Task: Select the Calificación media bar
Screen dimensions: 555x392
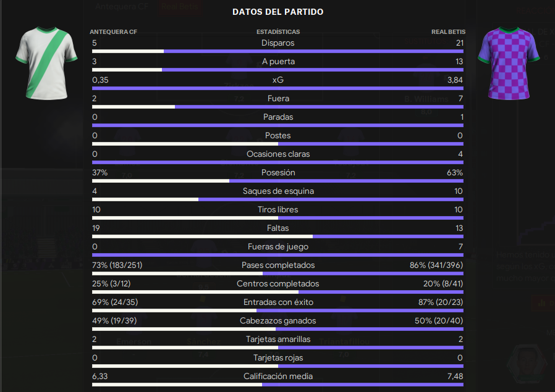Action: point(277,385)
